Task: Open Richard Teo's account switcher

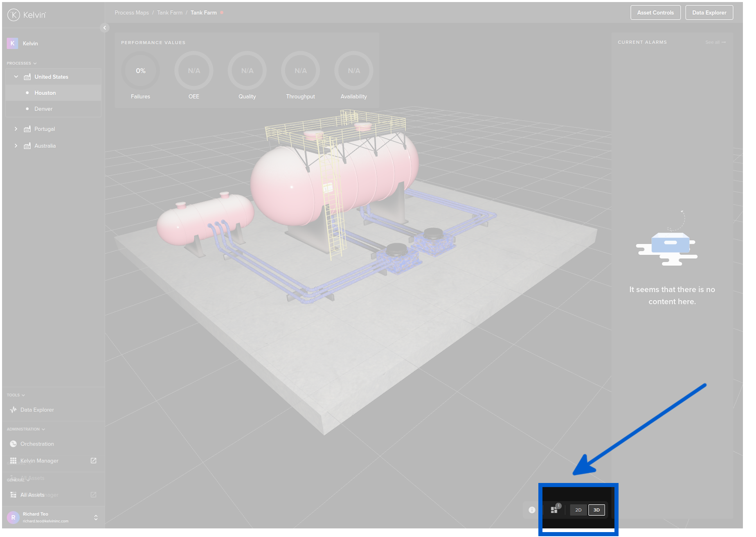Action: pyautogui.click(x=96, y=517)
